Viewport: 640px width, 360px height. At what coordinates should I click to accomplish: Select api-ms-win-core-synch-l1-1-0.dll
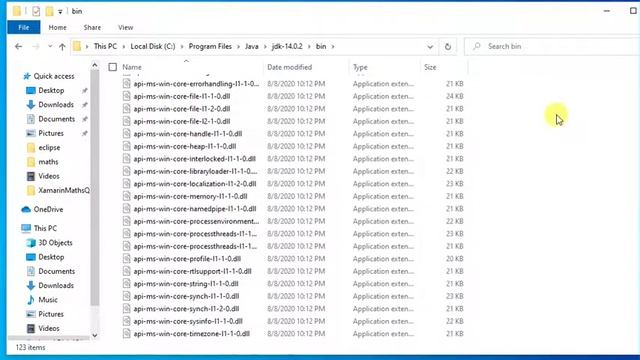[x=186, y=296]
